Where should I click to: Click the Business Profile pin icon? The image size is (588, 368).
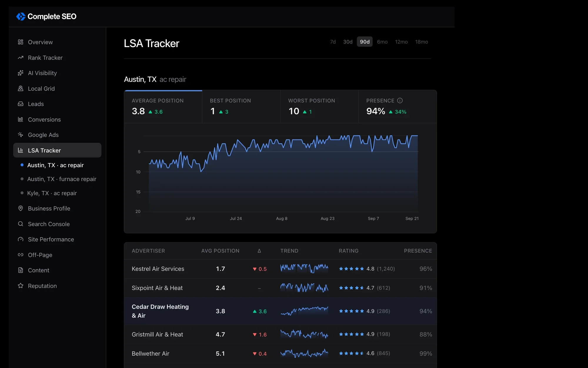pos(21,208)
